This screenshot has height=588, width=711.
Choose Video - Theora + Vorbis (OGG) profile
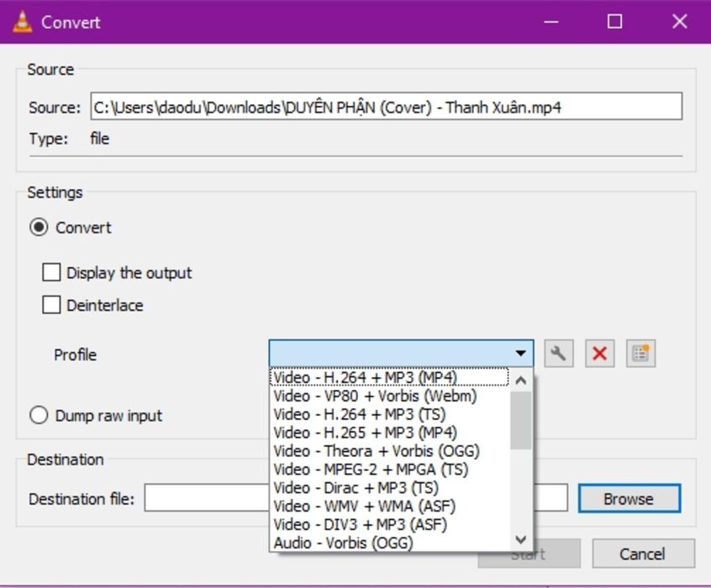pyautogui.click(x=389, y=450)
